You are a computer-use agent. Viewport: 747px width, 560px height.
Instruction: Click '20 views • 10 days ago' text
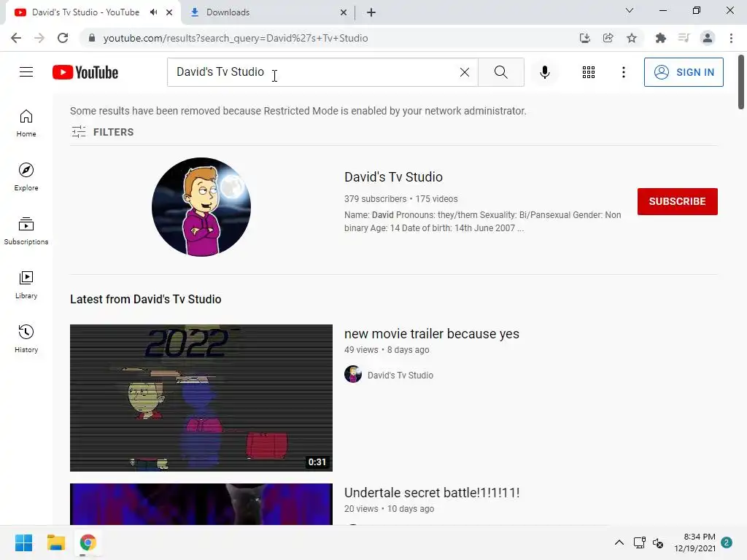(390, 509)
